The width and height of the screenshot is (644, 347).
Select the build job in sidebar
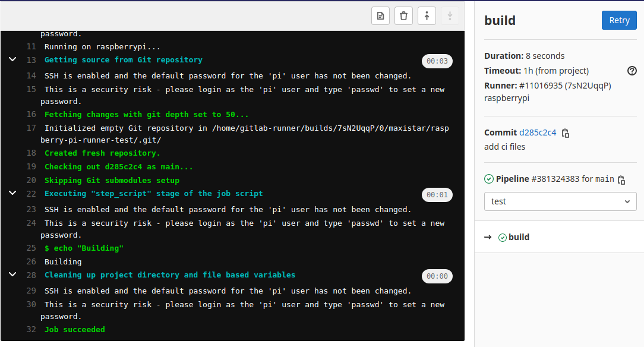[519, 237]
